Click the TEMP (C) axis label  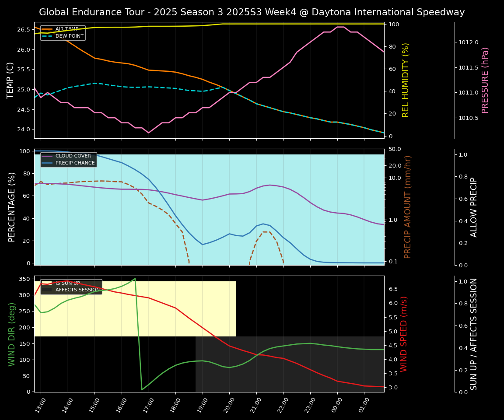click(10, 80)
